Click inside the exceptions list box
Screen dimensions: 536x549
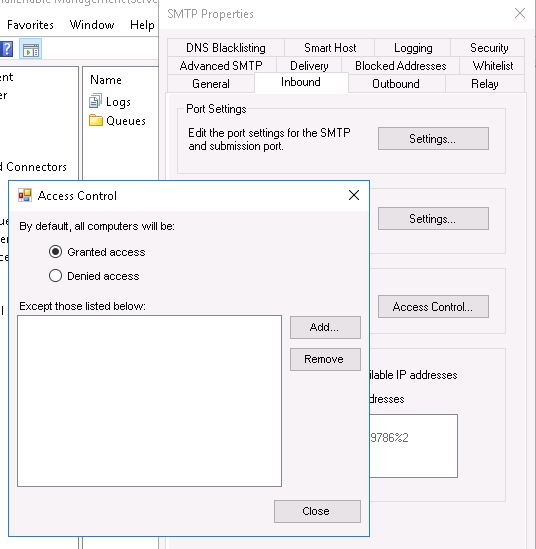point(149,401)
